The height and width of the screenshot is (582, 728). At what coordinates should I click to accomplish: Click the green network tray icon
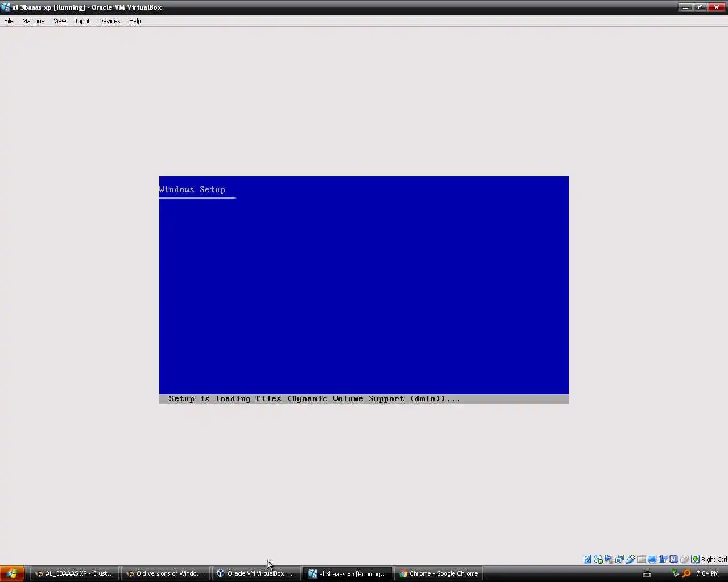676,573
